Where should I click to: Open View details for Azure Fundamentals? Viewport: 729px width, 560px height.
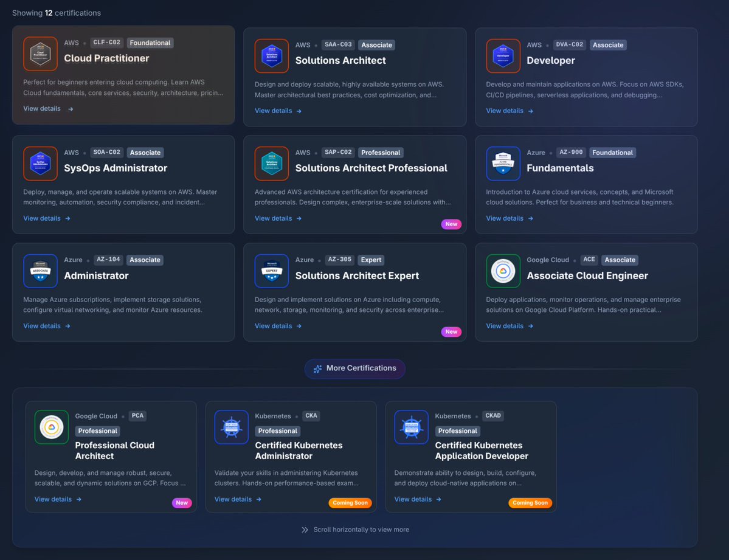[510, 219]
